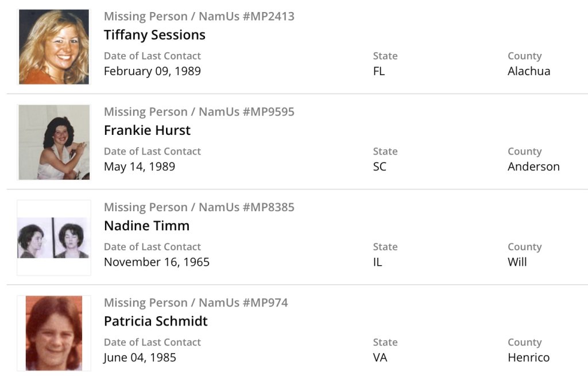Image resolution: width=588 pixels, height=376 pixels.
Task: Select the date June 04, 1985
Action: click(x=140, y=357)
